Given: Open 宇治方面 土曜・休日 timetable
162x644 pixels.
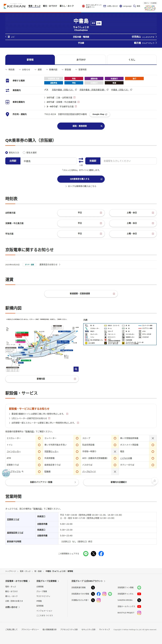Looking at the screenshot, I should tap(133, 234).
